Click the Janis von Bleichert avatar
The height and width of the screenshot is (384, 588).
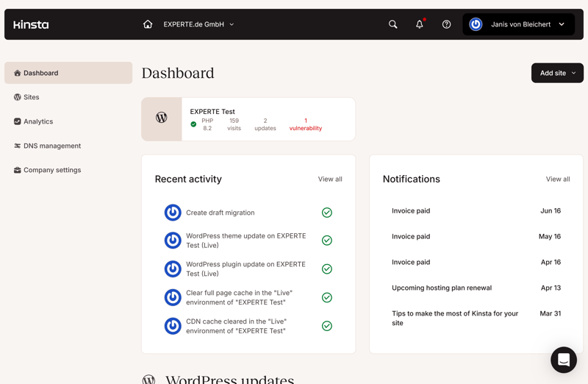(476, 24)
